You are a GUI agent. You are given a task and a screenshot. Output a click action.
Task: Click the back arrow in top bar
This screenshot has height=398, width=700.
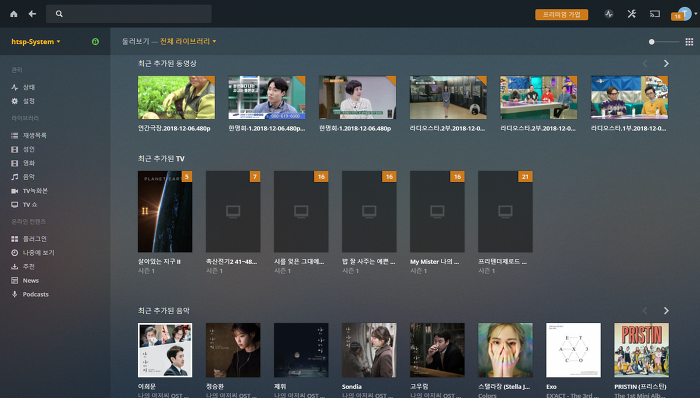32,14
